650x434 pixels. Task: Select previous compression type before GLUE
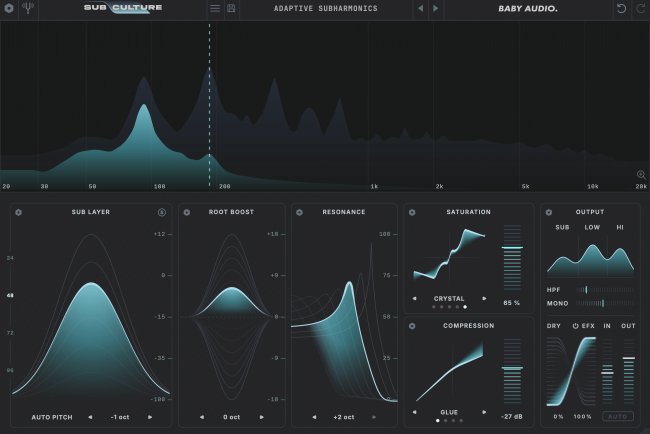point(414,412)
